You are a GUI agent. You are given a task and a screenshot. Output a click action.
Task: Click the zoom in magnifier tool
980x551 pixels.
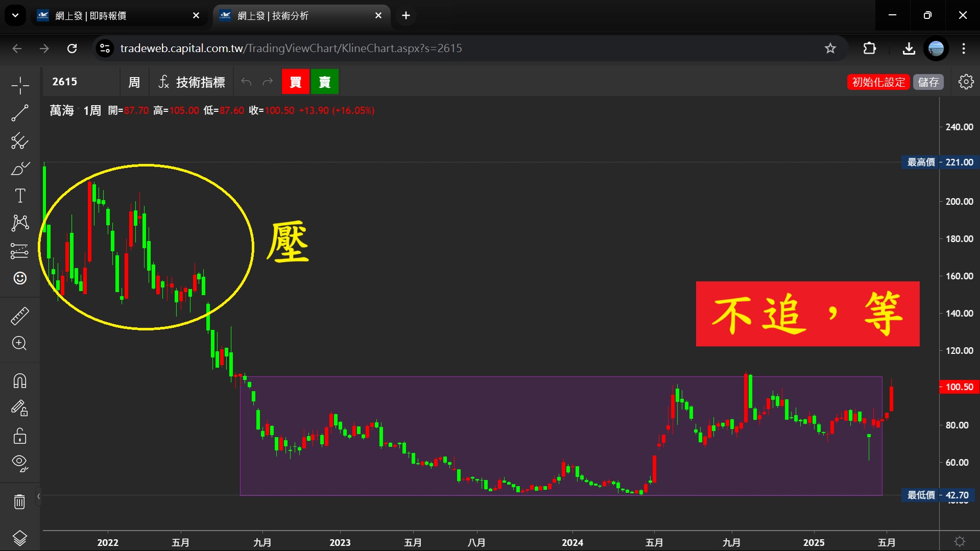pos(20,343)
